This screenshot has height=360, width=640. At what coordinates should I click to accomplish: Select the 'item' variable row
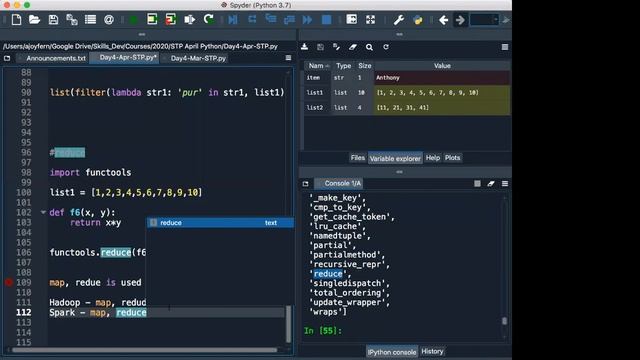(407, 78)
